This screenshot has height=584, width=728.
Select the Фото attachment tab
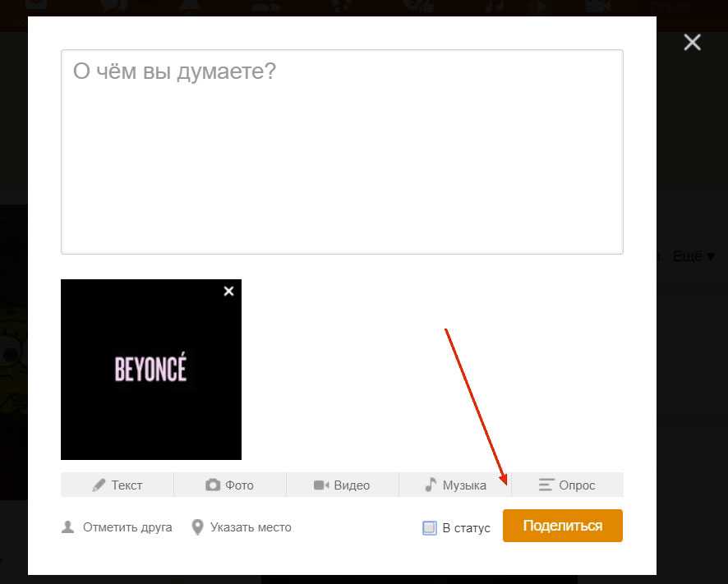coord(239,485)
